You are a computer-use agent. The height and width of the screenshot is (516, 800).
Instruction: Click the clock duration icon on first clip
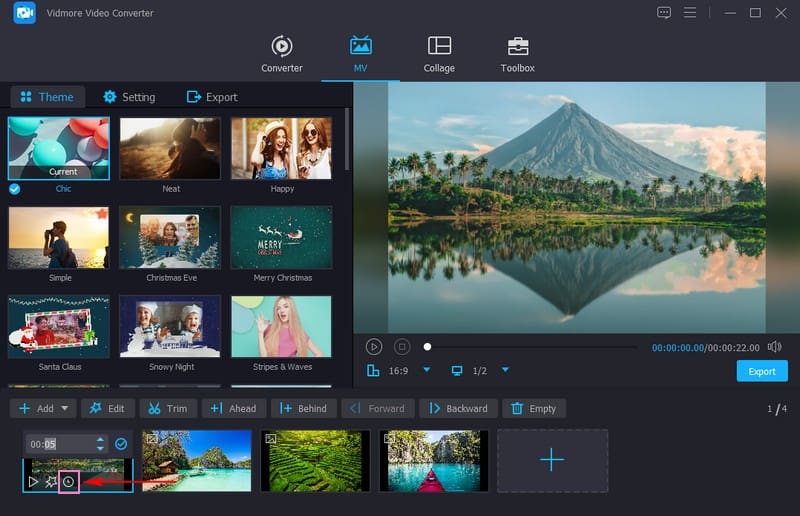68,481
